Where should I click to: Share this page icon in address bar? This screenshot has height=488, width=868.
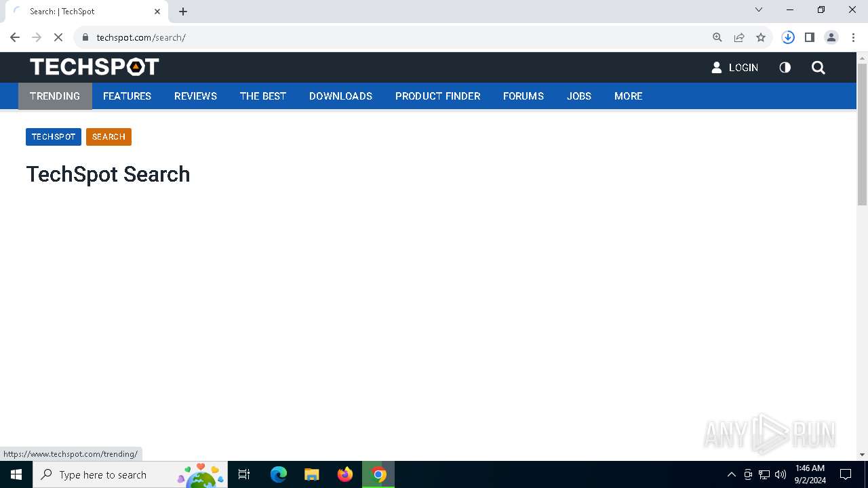click(739, 37)
